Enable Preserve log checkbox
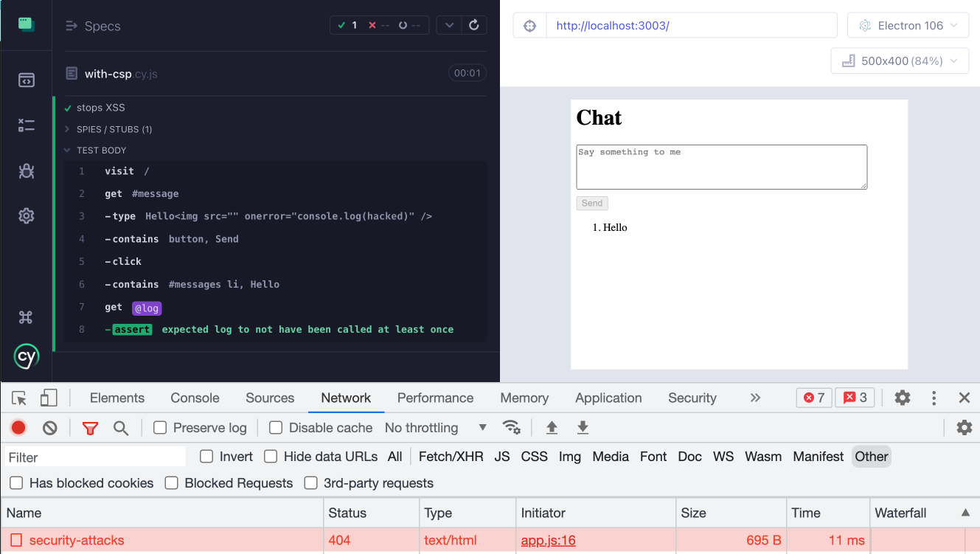The width and height of the screenshot is (980, 554). pos(160,428)
